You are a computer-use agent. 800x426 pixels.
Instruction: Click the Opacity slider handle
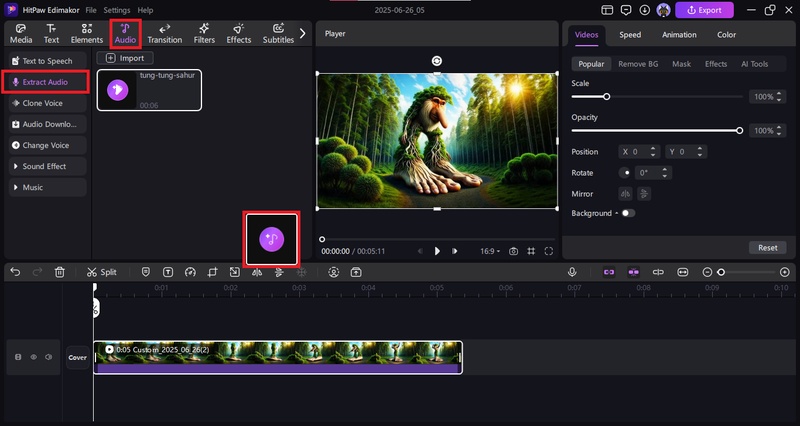pos(739,130)
